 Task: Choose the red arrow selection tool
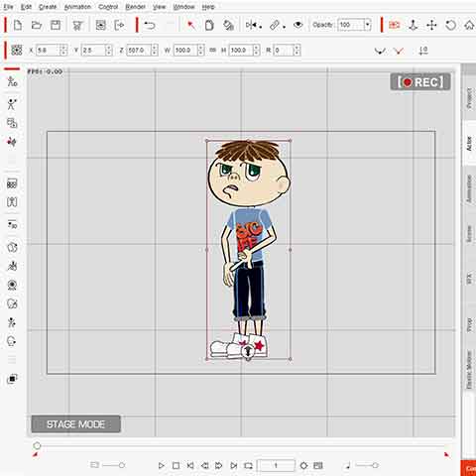tap(190, 25)
